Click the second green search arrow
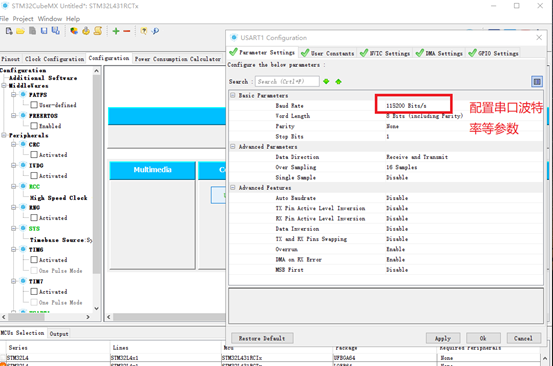The width and height of the screenshot is (553, 366). coord(339,81)
